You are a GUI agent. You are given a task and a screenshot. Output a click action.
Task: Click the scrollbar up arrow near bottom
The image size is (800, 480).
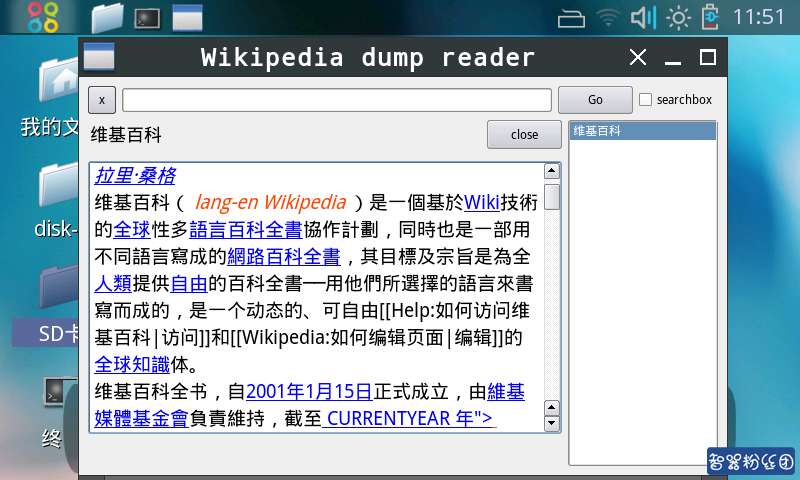click(552, 408)
